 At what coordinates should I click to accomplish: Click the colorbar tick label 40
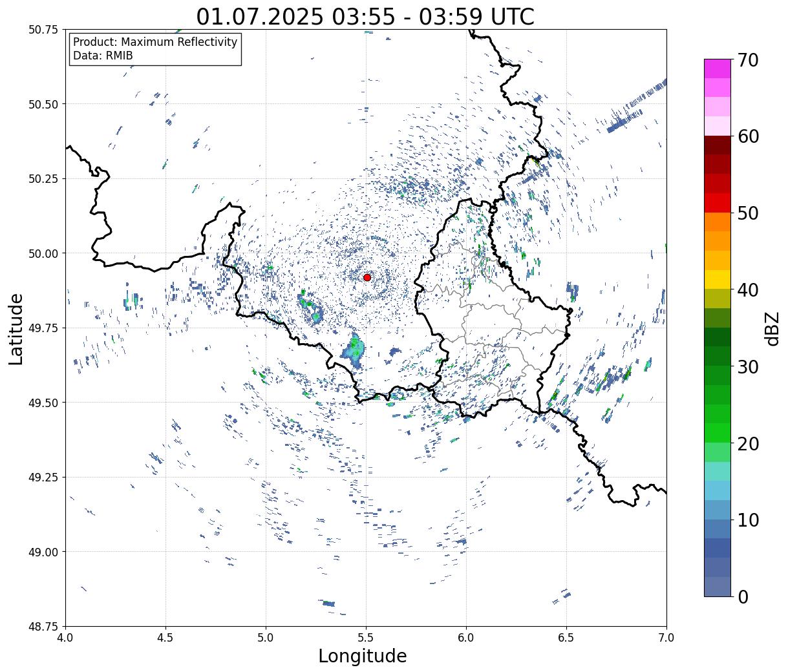[747, 290]
